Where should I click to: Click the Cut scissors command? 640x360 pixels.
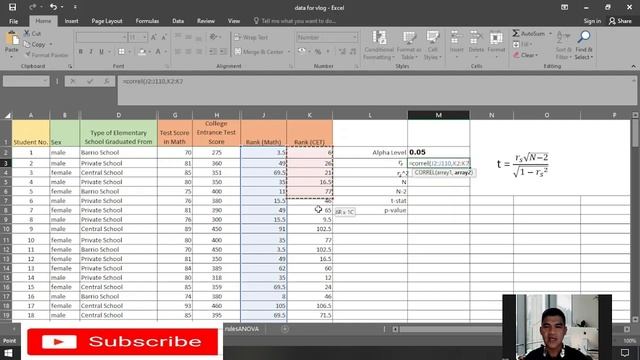32,33
